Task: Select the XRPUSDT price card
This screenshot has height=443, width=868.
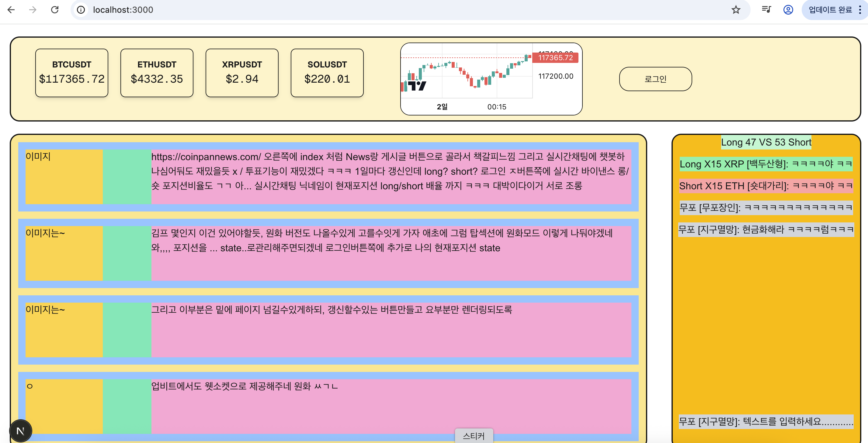Action: [242, 73]
